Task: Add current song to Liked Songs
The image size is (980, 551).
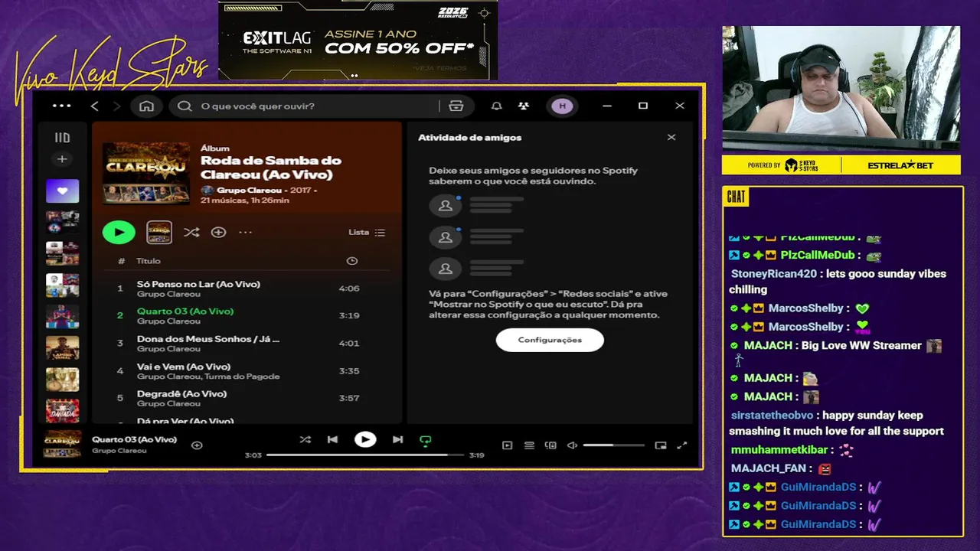Action: click(197, 445)
